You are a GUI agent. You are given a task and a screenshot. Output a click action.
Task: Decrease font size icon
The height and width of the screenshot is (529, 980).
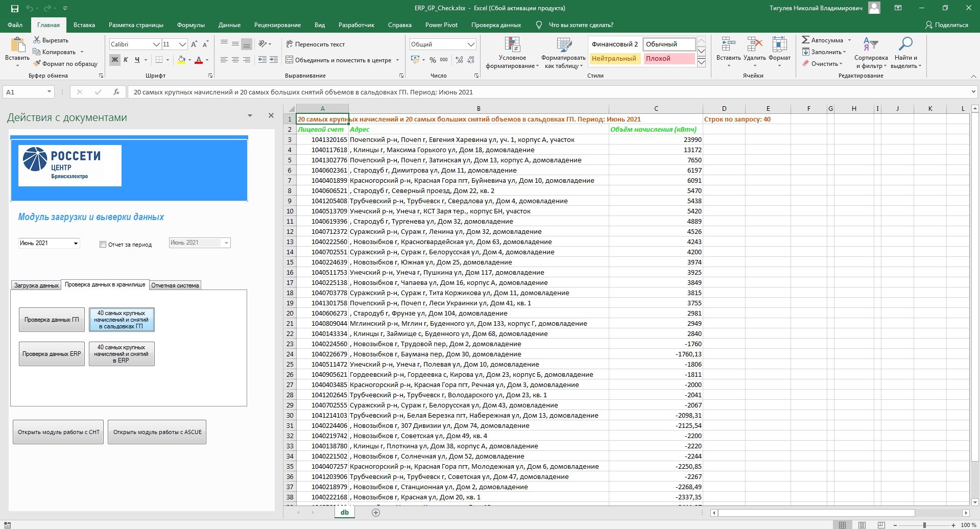coord(205,44)
